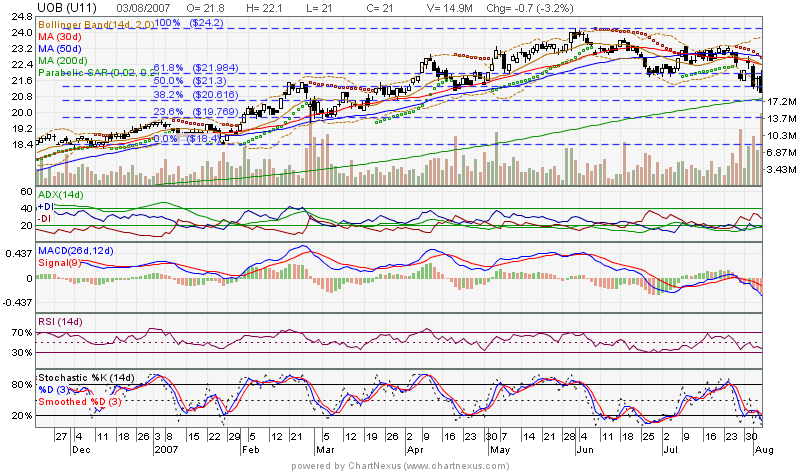Screen dimensions: 800x472
Task: Click the MA (30d) legend label
Action: 63,34
